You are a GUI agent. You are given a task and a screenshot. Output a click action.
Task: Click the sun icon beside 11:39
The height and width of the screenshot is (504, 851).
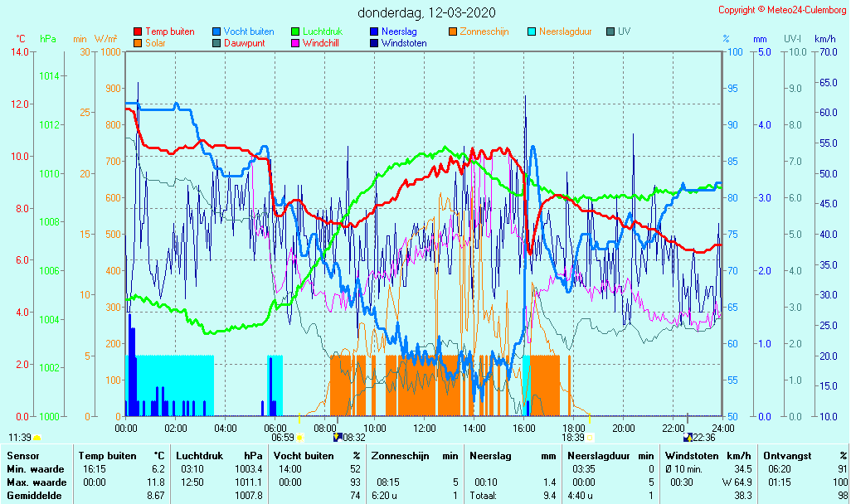coord(37,437)
